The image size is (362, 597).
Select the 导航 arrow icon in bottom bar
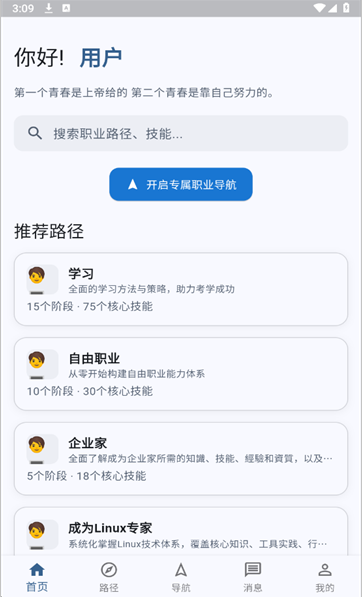click(181, 570)
